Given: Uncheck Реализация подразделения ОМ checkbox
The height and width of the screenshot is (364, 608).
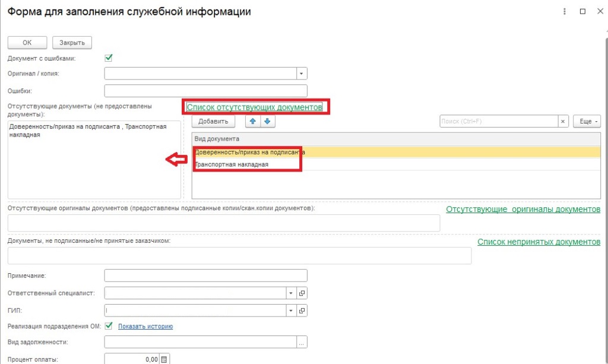Looking at the screenshot, I should pyautogui.click(x=109, y=326).
